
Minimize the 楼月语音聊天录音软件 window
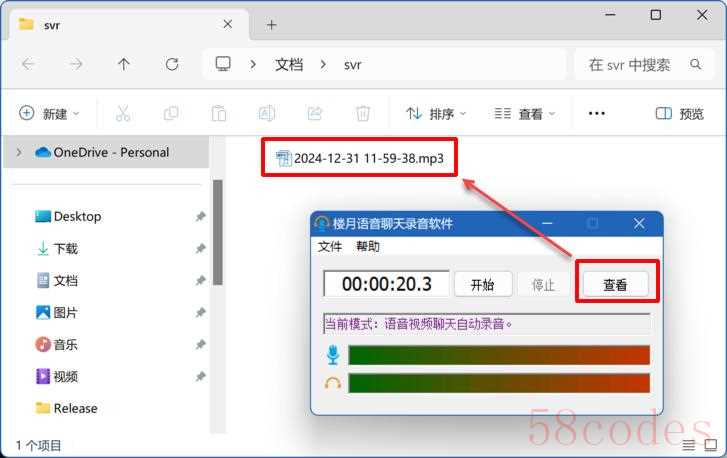pos(547,224)
